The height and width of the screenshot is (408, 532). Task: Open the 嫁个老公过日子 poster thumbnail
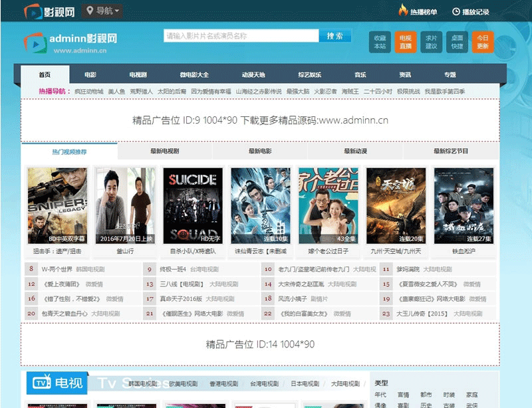click(x=329, y=206)
